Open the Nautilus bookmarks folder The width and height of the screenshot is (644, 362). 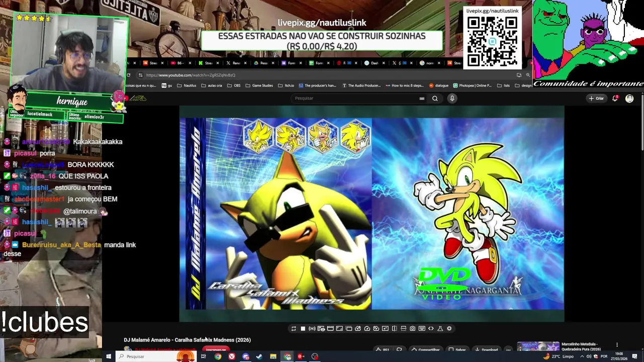point(187,85)
